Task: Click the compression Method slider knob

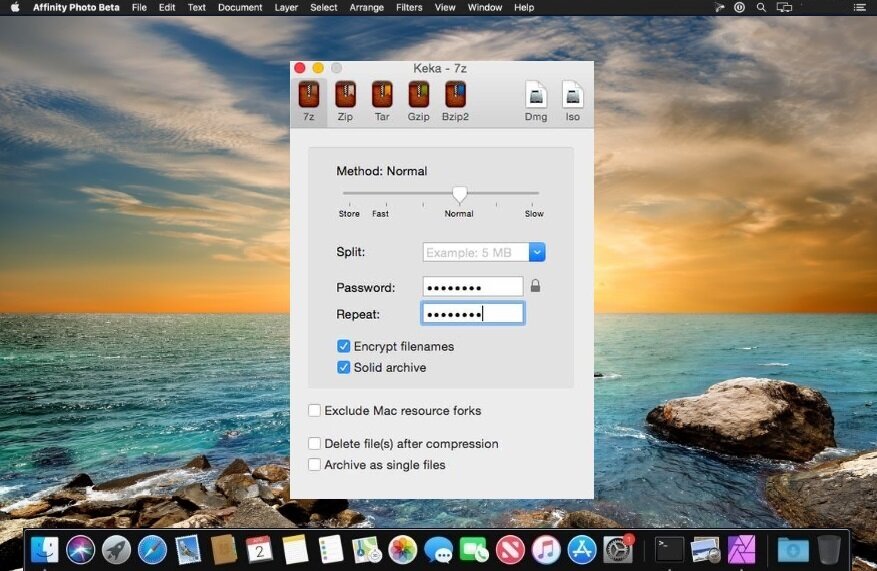Action: coord(459,194)
